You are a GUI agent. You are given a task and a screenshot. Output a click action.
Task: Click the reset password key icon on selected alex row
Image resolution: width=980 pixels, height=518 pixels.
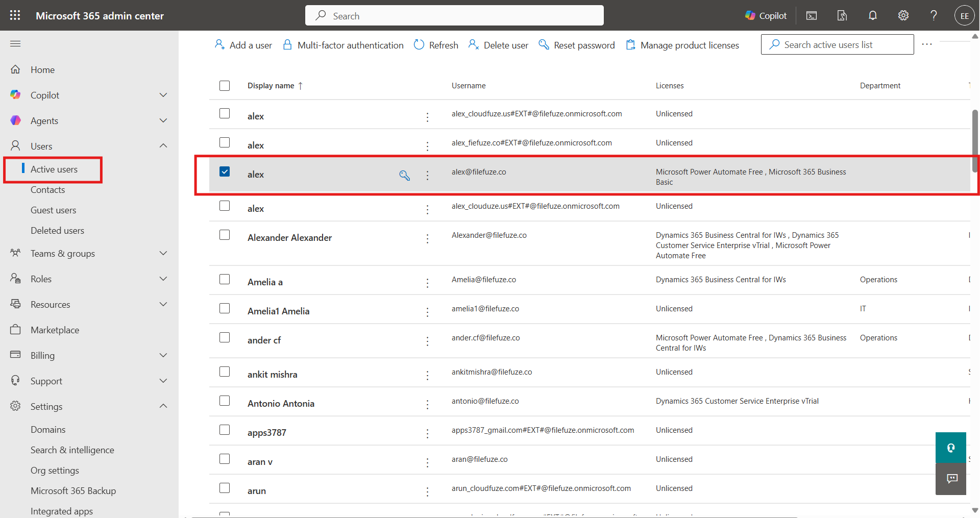coord(404,176)
